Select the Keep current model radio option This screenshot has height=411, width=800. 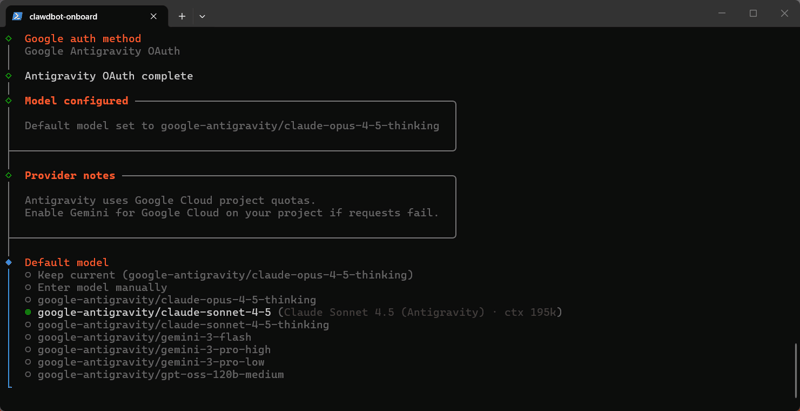[219, 275]
